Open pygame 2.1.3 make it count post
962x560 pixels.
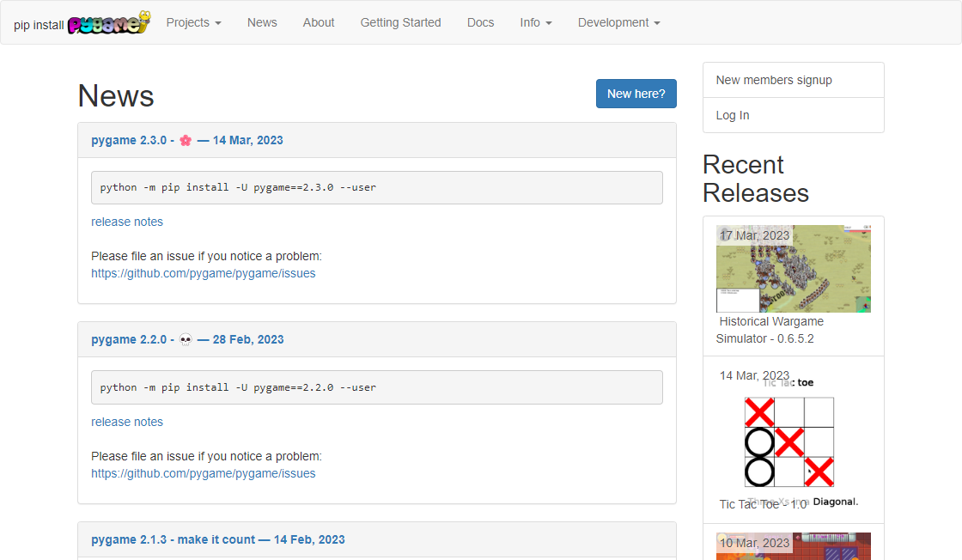point(217,539)
